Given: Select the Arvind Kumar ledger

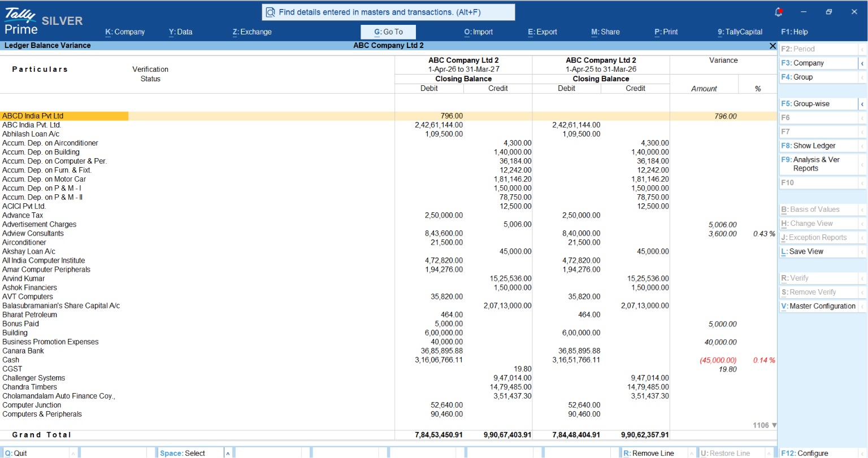Looking at the screenshot, I should [23, 279].
